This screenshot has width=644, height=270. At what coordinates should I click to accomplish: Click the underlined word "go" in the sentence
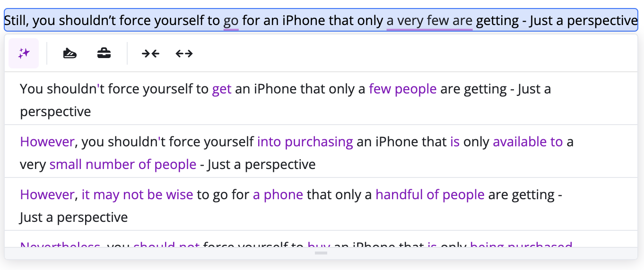point(231,21)
